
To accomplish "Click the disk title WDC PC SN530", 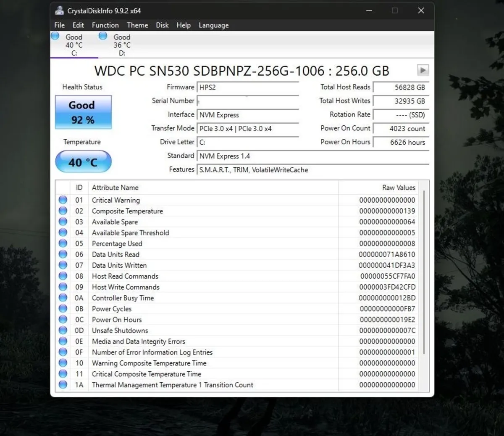I will click(x=241, y=71).
